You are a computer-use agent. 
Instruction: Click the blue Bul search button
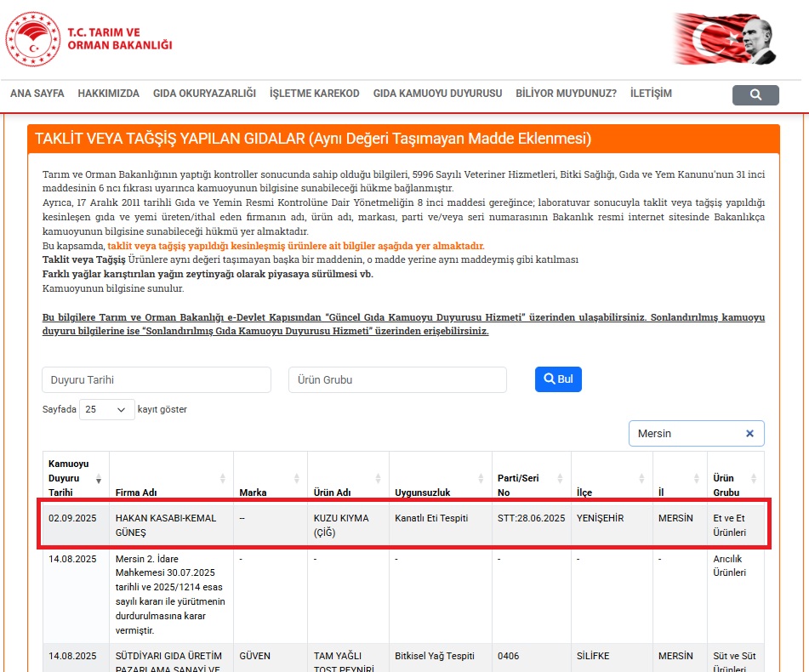[558, 379]
